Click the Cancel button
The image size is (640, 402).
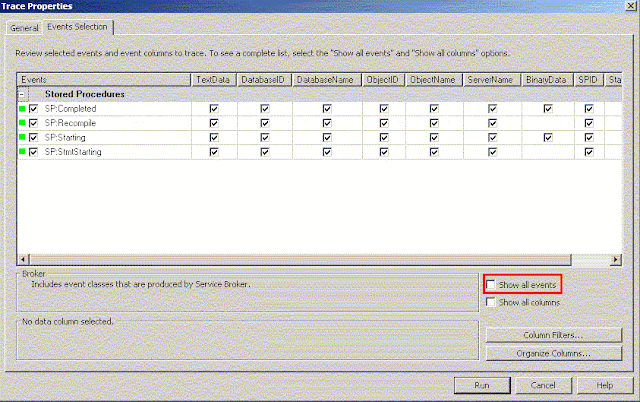coord(543,385)
